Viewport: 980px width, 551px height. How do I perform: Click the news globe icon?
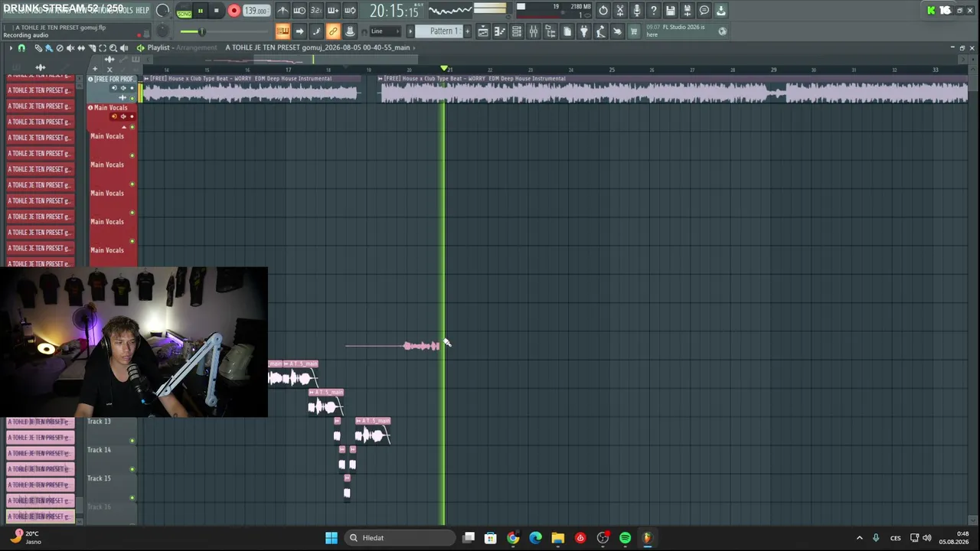coord(723,31)
